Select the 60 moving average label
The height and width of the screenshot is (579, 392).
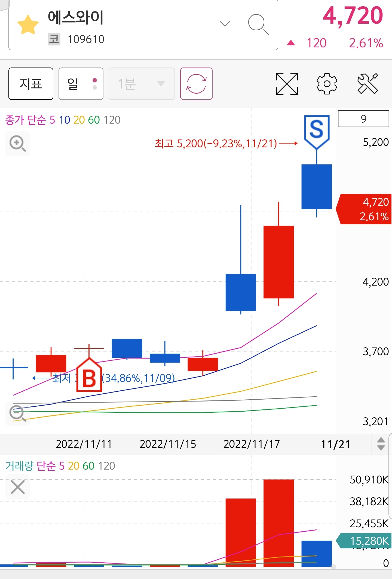(94, 120)
